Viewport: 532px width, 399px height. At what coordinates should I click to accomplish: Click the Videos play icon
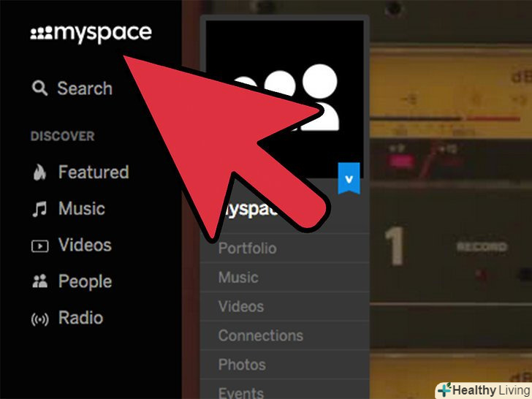click(x=40, y=246)
